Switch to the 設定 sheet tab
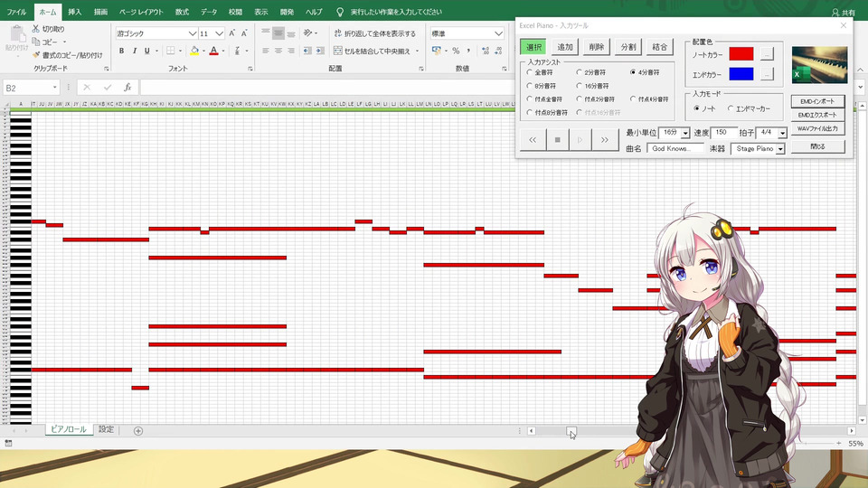This screenshot has width=868, height=488. pyautogui.click(x=107, y=429)
